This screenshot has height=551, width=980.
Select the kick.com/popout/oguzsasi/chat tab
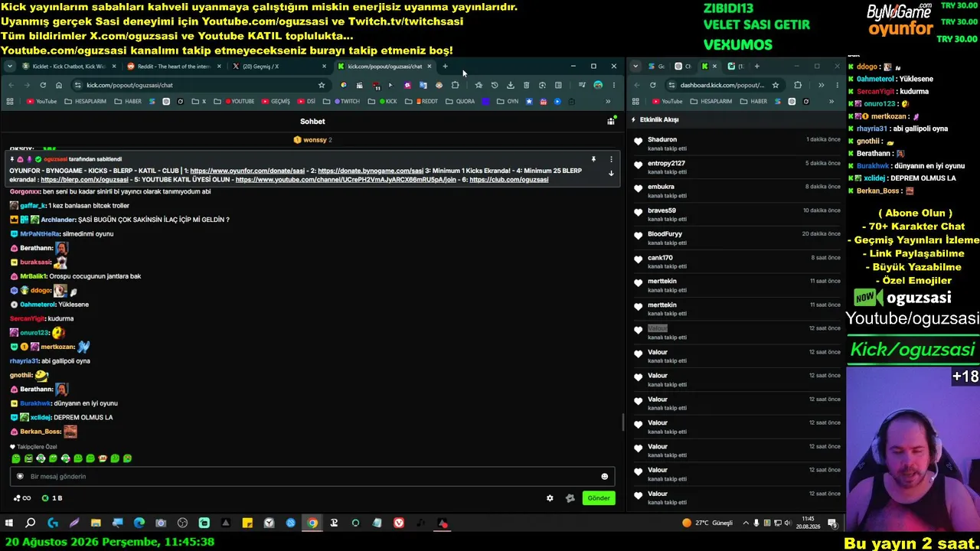point(384,67)
